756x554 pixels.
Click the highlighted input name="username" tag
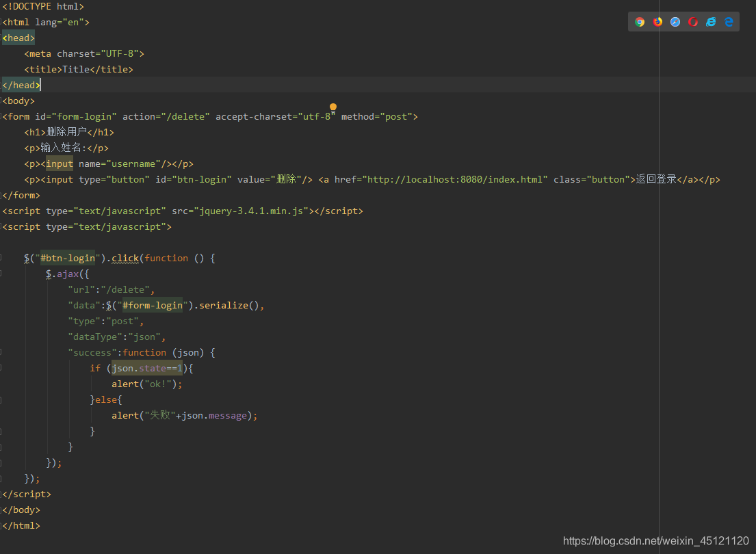(x=60, y=164)
